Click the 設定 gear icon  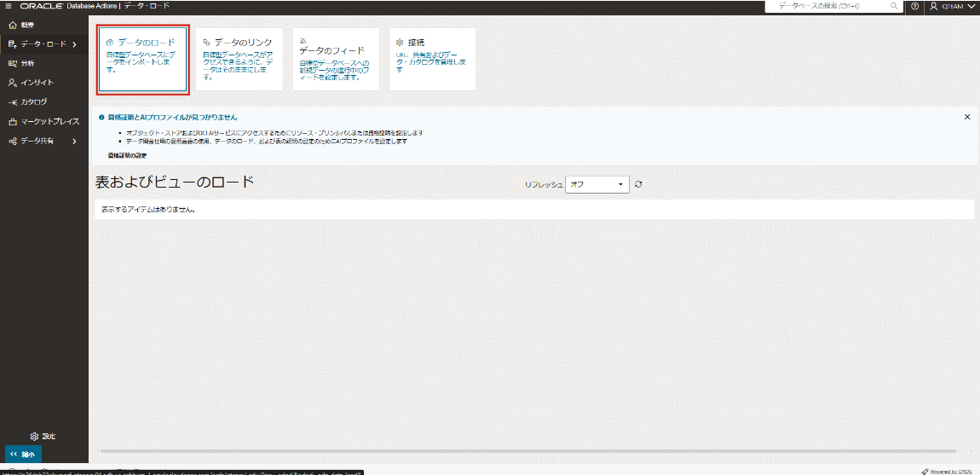click(34, 436)
